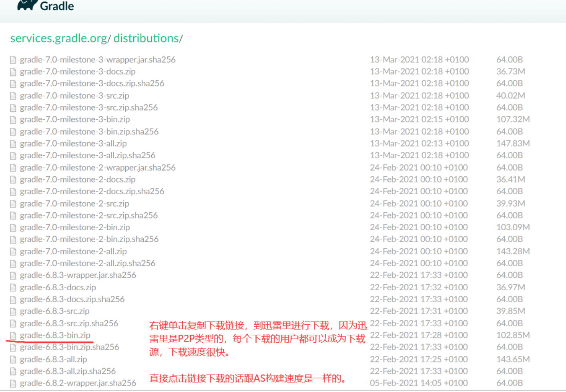Screen dimensions: 566x392
Task: Click the file icon beside gradle-7.0-milestone-3-bin.zip
Action: [13, 119]
